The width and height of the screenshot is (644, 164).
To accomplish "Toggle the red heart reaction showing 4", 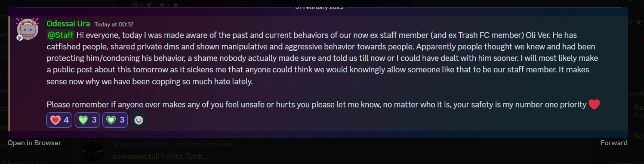I will 59,120.
